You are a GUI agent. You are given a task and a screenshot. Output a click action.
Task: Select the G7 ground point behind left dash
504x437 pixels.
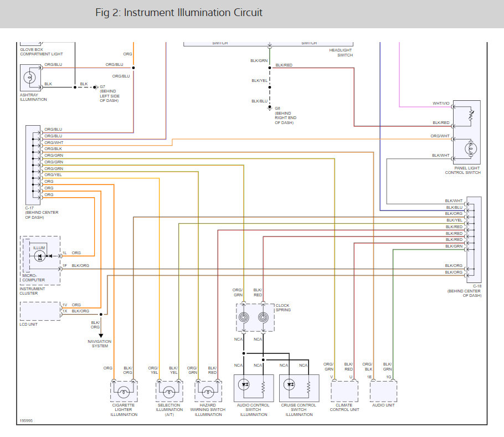[x=95, y=87]
